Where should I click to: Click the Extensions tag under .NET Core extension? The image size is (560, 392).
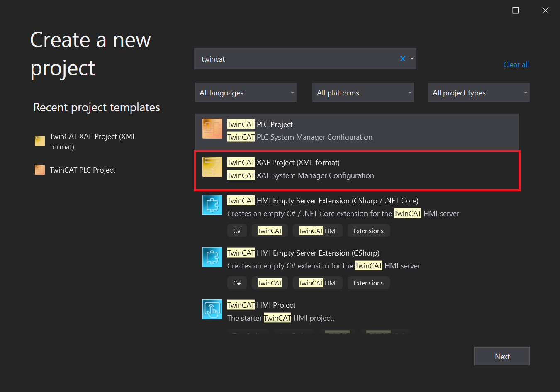coord(368,231)
